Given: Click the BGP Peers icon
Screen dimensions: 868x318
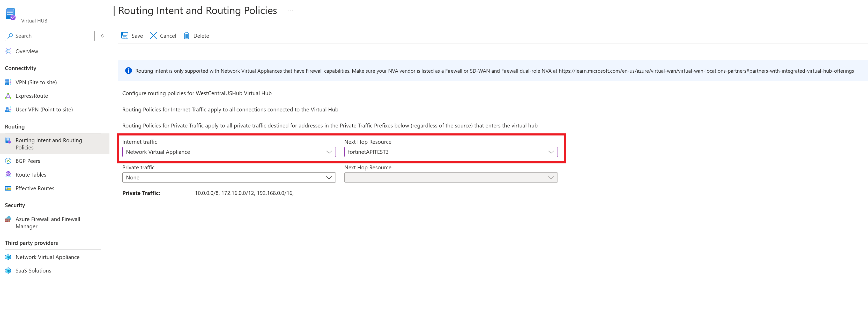Looking at the screenshot, I should (x=8, y=161).
